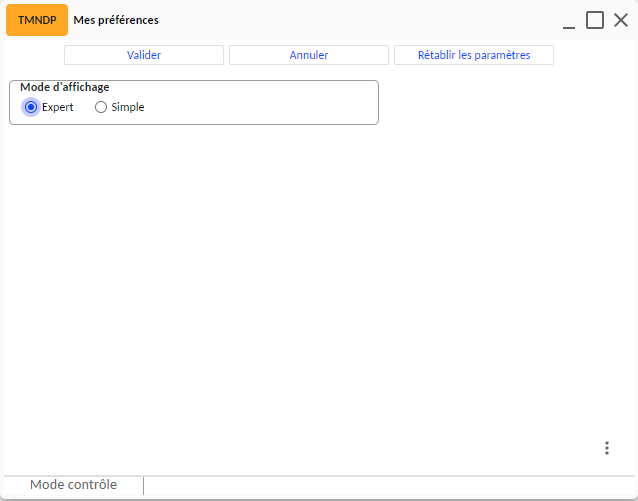The height and width of the screenshot is (501, 638).
Task: Maximize the Mes préférences window
Action: click(x=594, y=20)
